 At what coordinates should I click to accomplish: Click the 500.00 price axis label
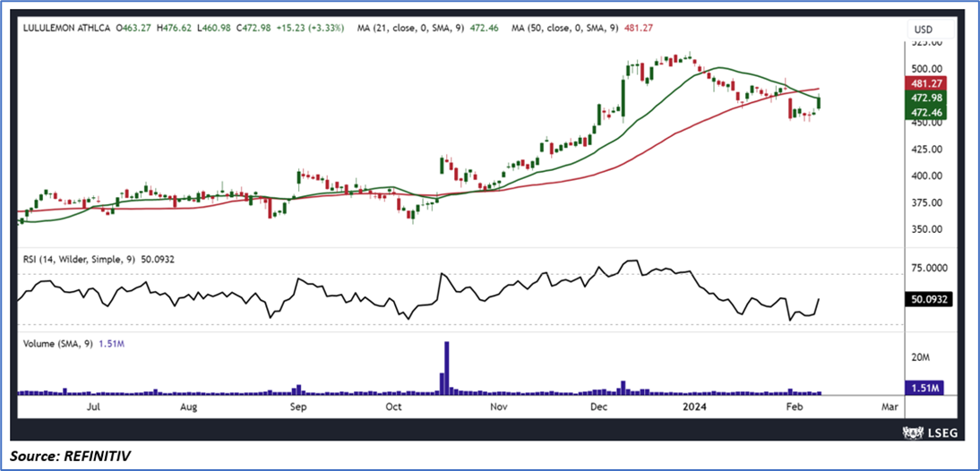pos(926,69)
